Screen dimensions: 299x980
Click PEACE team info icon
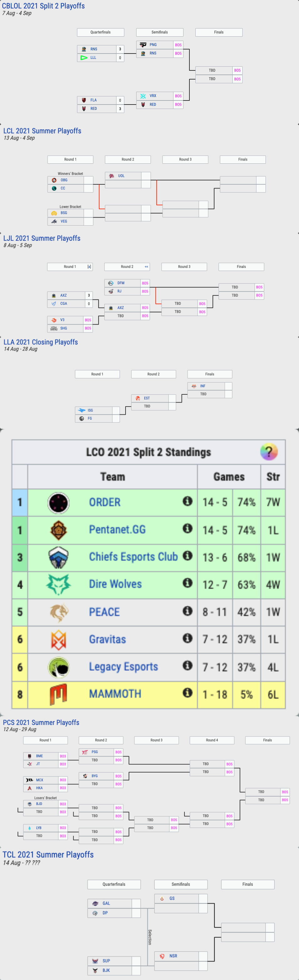tap(187, 611)
